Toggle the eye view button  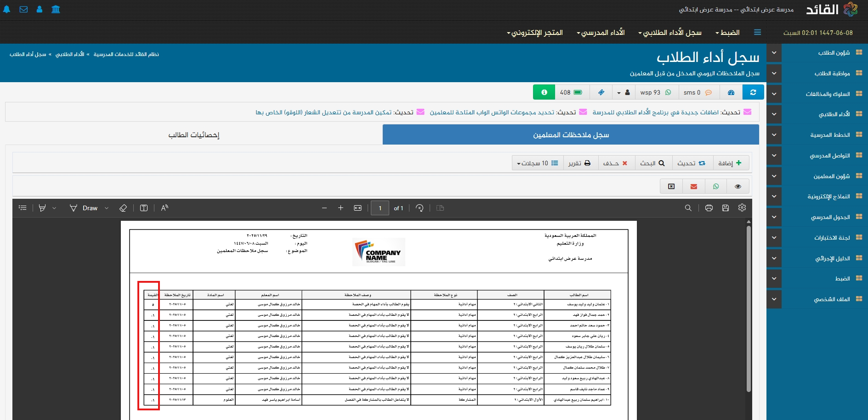738,186
